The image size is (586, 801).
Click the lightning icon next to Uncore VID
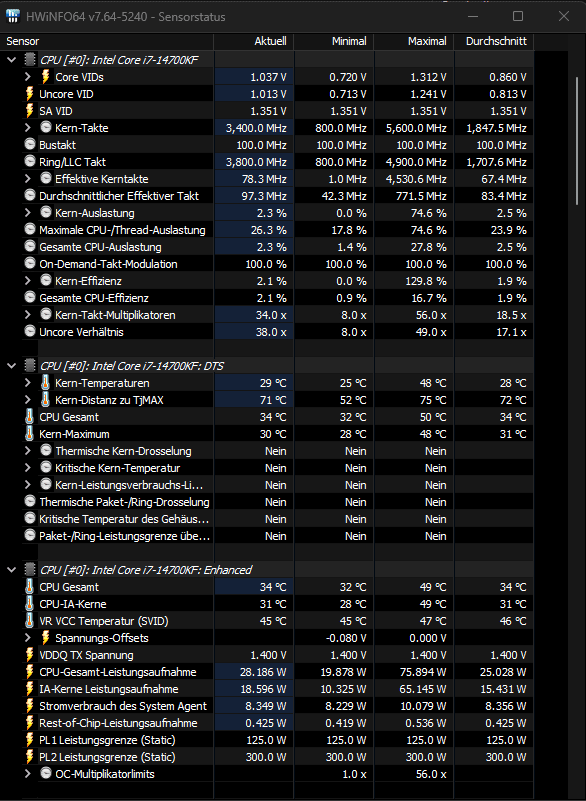click(30, 93)
